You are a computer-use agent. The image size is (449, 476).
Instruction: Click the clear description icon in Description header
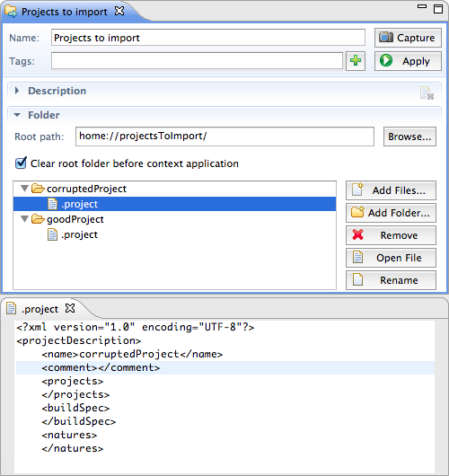(x=427, y=93)
